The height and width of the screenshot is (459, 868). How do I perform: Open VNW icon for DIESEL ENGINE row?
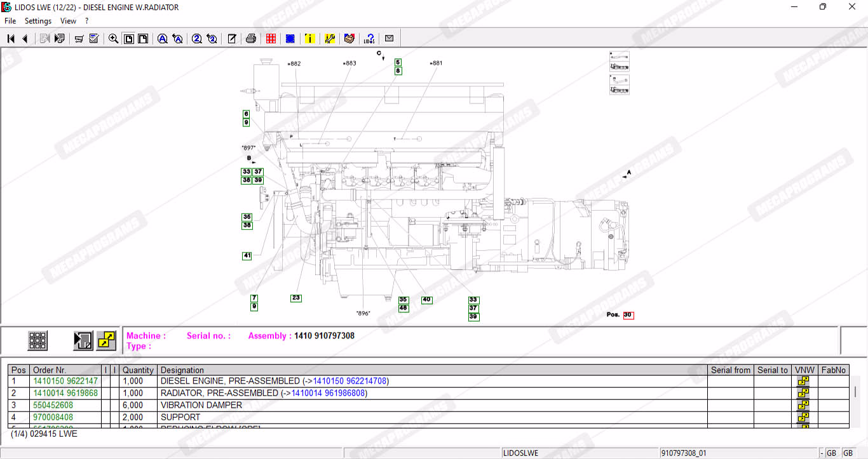(x=804, y=381)
